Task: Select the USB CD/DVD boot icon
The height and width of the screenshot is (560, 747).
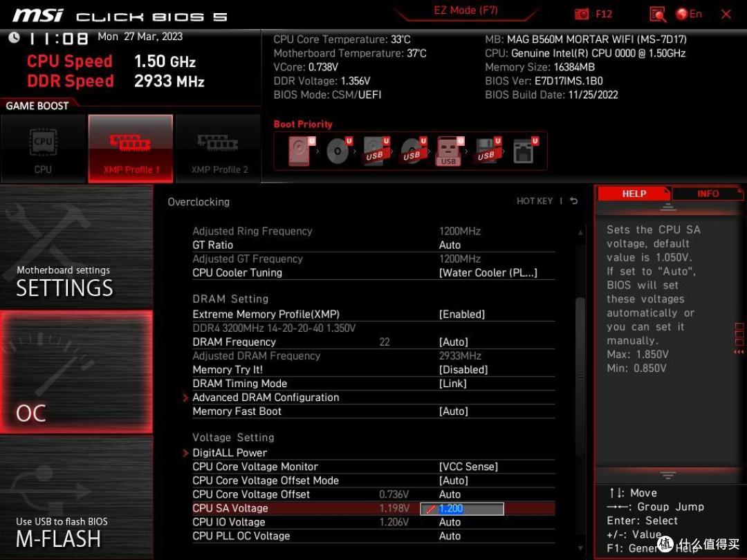Action: coord(413,151)
